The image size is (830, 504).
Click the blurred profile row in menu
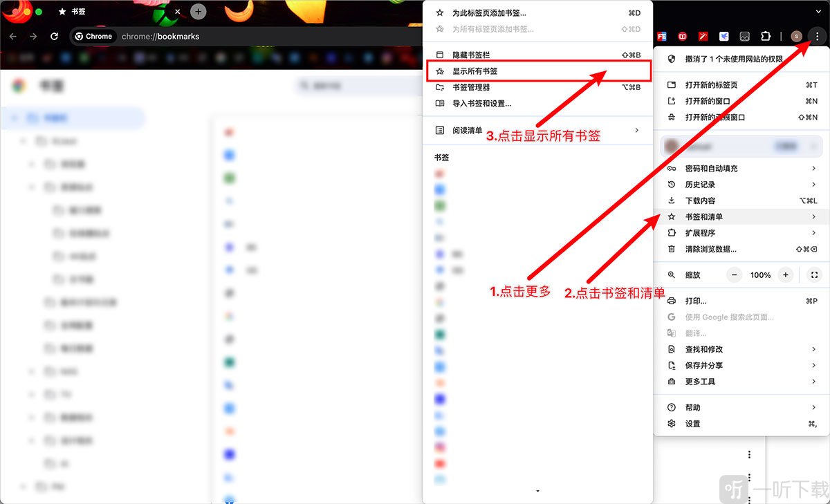742,147
